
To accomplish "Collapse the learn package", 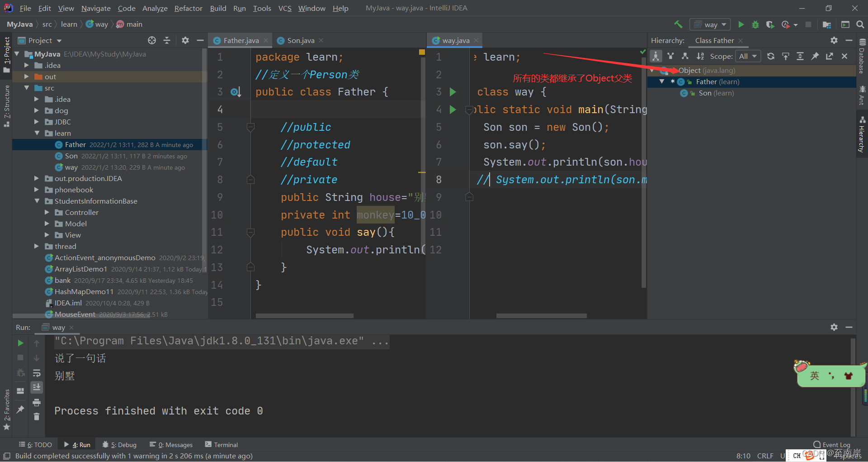I will pyautogui.click(x=37, y=133).
